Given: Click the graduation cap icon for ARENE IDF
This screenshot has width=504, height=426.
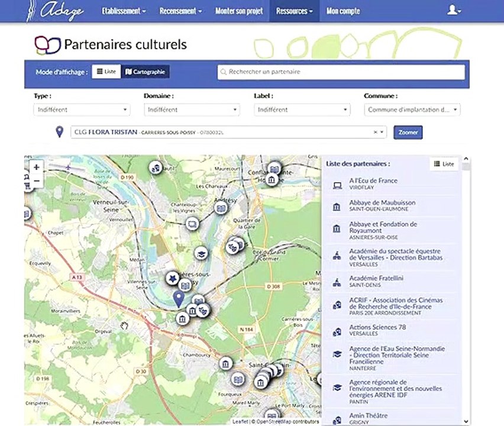Looking at the screenshot, I should coord(337,388).
